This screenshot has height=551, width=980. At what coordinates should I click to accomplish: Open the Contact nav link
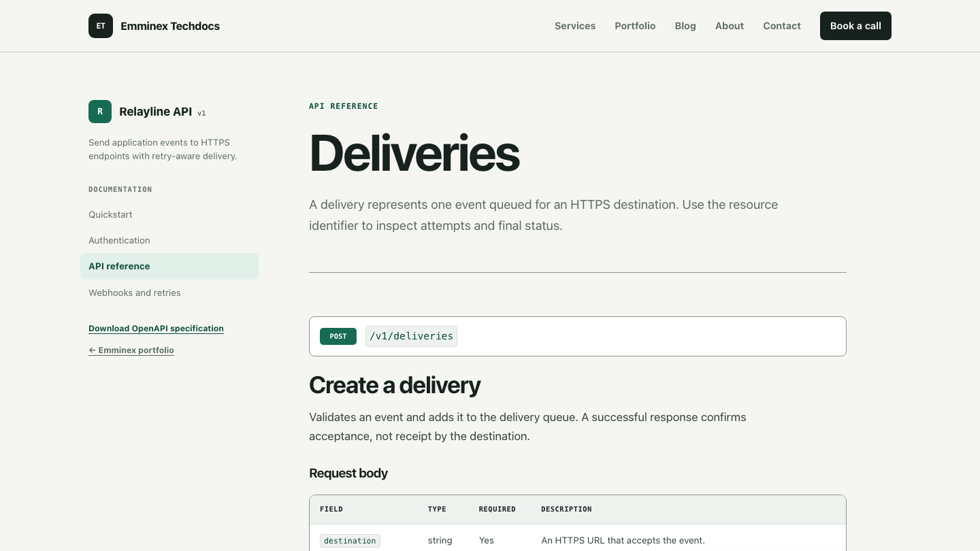tap(782, 26)
